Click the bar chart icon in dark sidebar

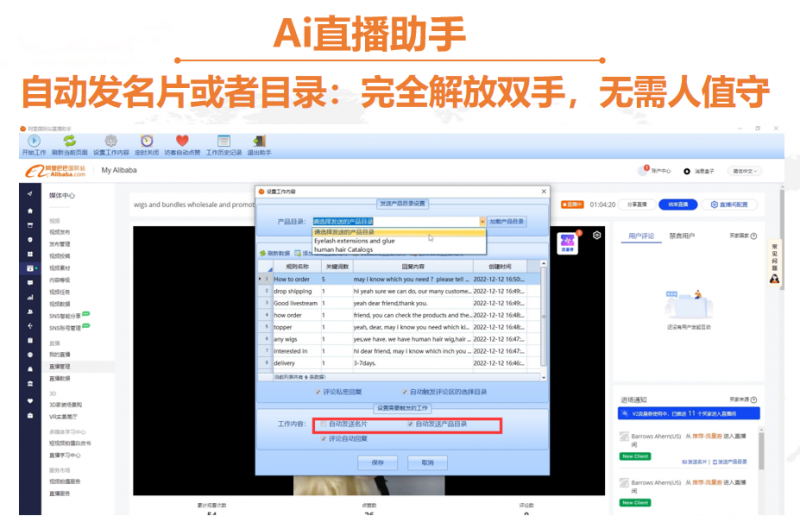pyautogui.click(x=30, y=297)
